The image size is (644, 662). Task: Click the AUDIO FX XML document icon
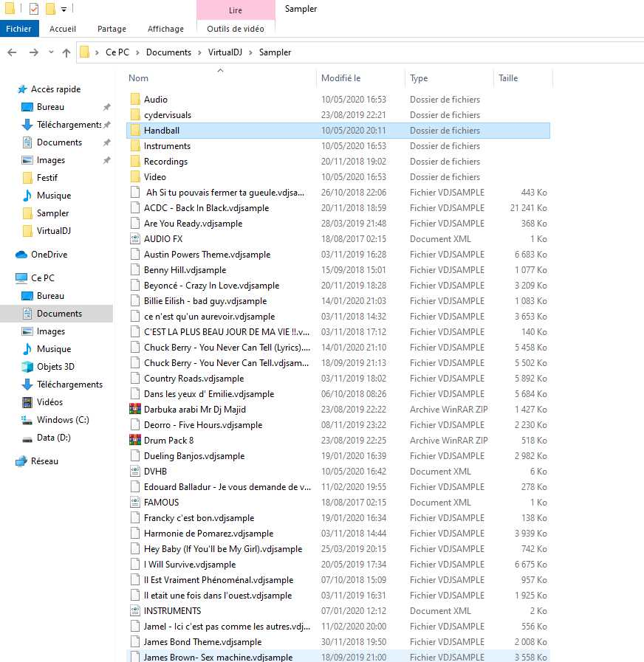(134, 239)
